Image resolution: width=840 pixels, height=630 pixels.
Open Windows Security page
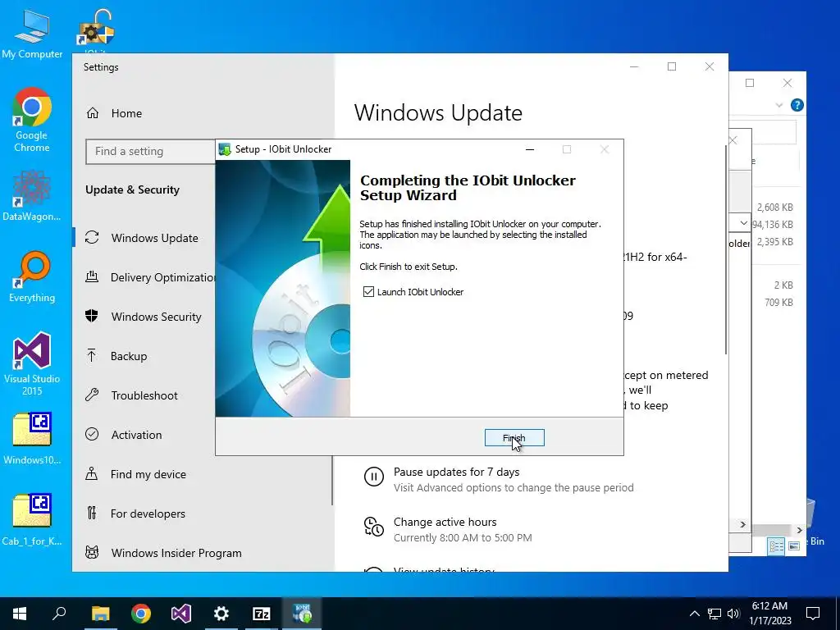click(x=156, y=317)
